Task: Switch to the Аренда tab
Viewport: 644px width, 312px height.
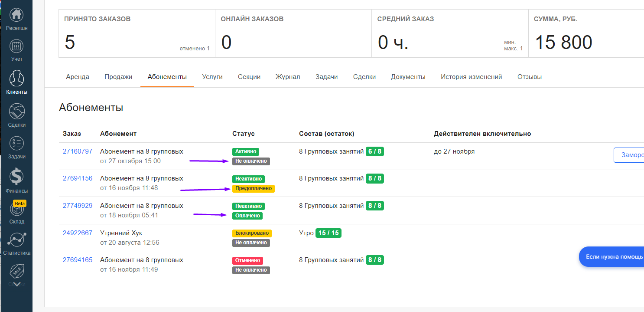Action: click(x=78, y=77)
